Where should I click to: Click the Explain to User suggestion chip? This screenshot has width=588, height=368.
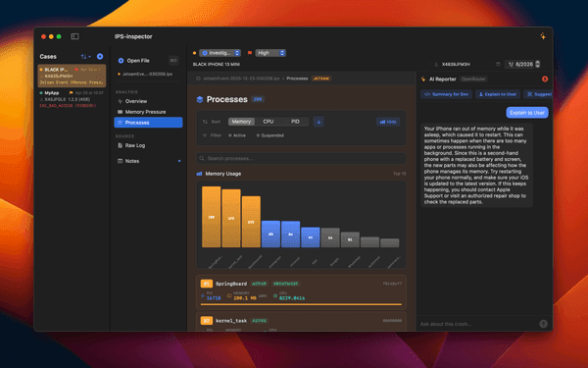[x=498, y=94]
